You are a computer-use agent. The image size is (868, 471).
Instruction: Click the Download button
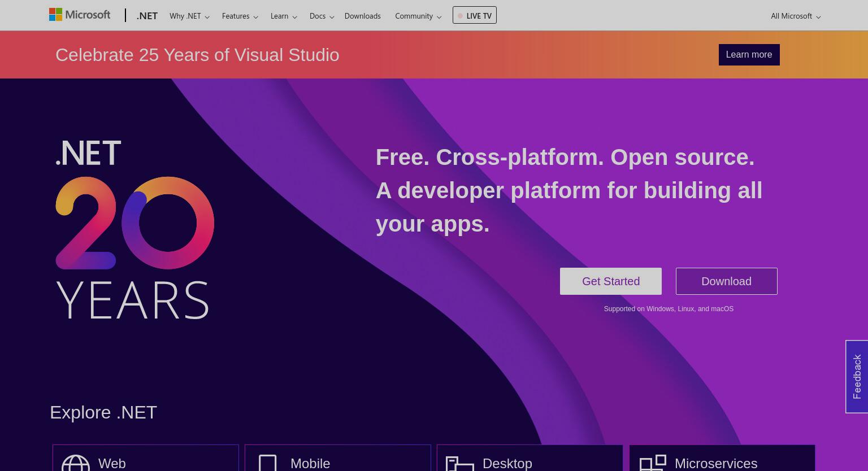coord(726,281)
